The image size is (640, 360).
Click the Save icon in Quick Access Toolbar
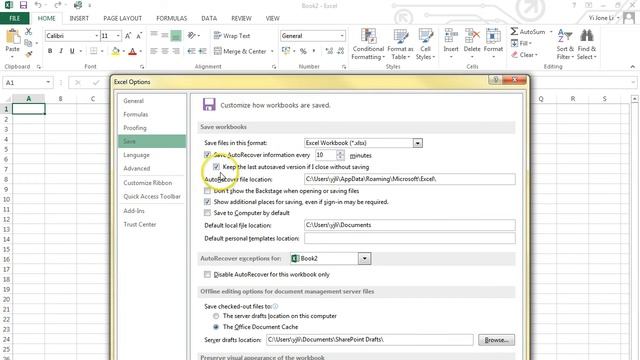23,5
